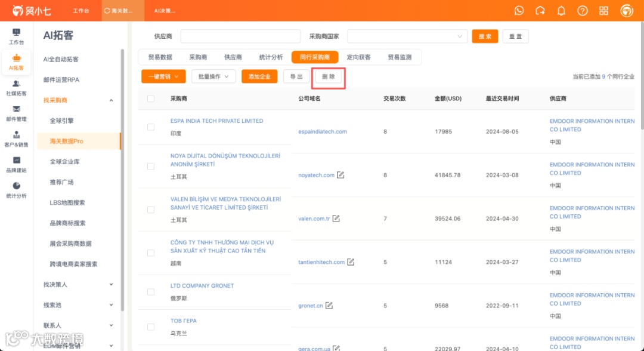
Task: Switch to the 采购商 tab
Action: coord(198,57)
